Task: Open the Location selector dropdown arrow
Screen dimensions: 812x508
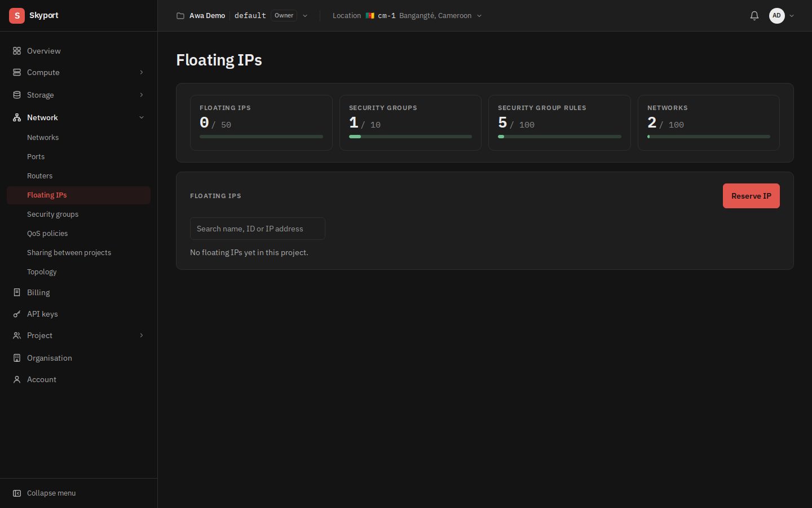Action: 479,16
